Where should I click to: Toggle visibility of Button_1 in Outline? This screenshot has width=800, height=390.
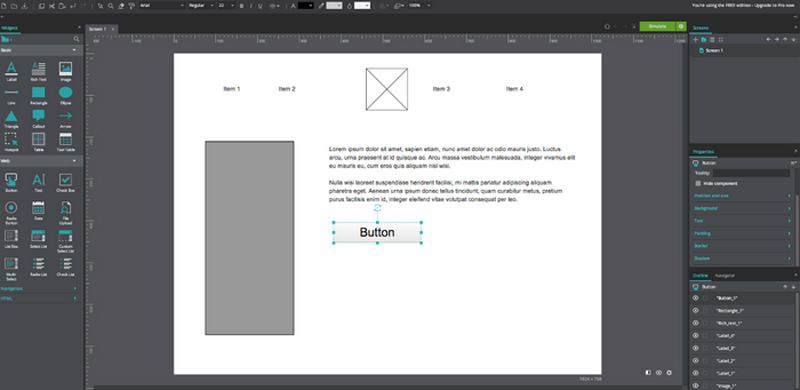(695, 298)
